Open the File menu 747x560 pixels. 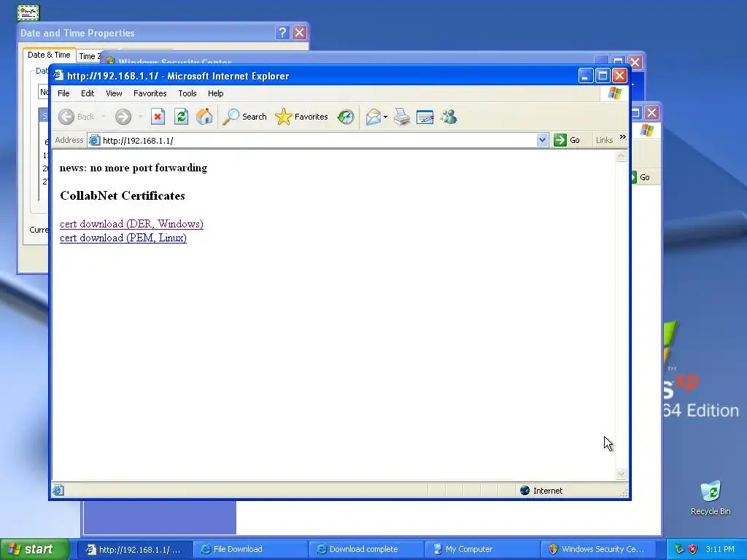(x=63, y=93)
